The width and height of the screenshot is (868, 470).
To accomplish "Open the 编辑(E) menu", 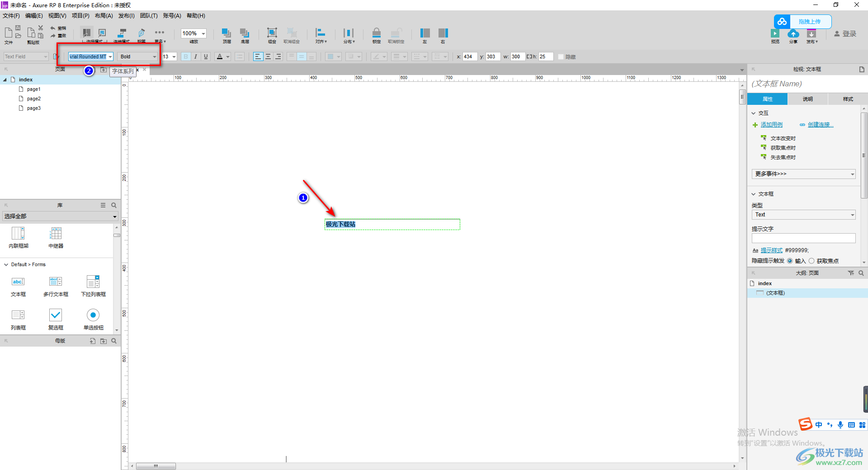I will click(34, 16).
